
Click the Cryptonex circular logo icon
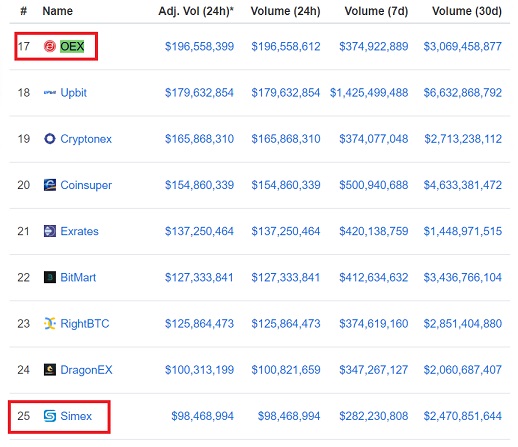tap(50, 138)
